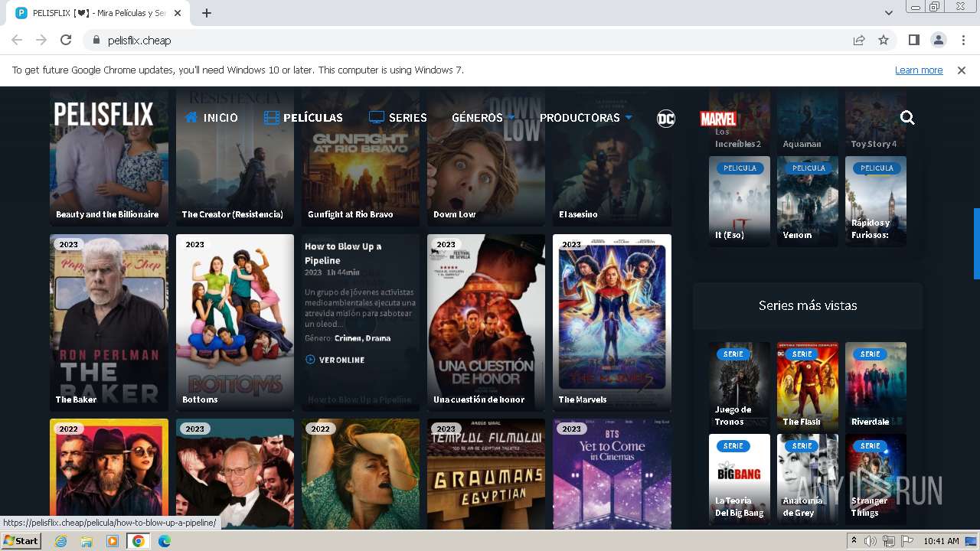Viewport: 980px width, 551px height.
Task: Go to the INICIO menu item
Action: (x=212, y=118)
